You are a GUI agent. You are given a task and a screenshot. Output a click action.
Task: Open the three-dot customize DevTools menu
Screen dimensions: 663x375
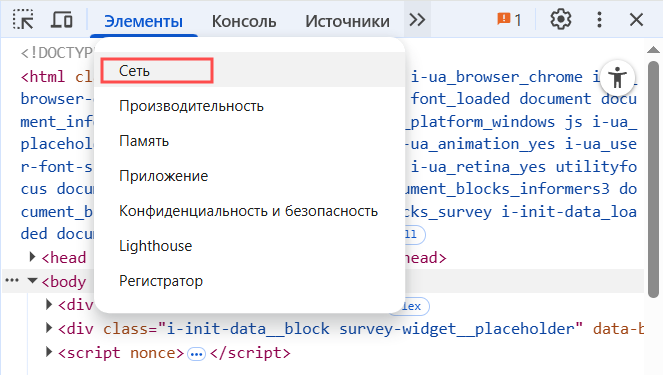(x=599, y=19)
